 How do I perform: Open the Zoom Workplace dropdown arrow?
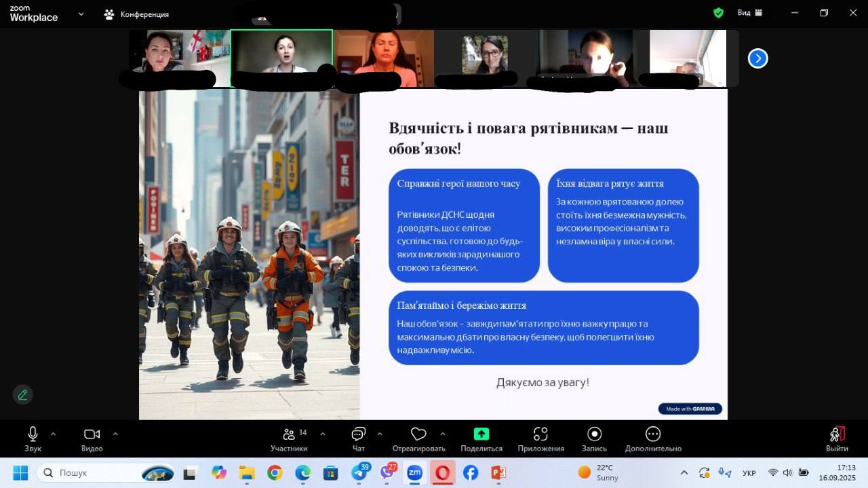(x=81, y=14)
